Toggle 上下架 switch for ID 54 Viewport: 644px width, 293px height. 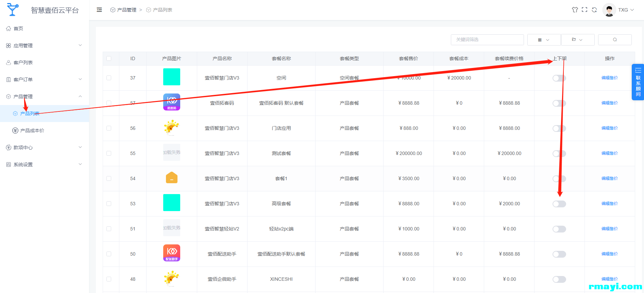click(x=559, y=179)
